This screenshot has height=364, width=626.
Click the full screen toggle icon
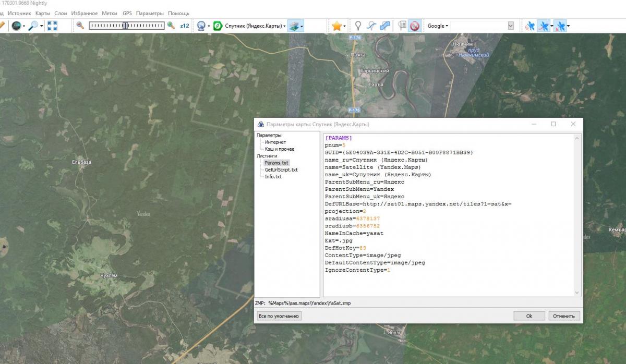[x=52, y=26]
